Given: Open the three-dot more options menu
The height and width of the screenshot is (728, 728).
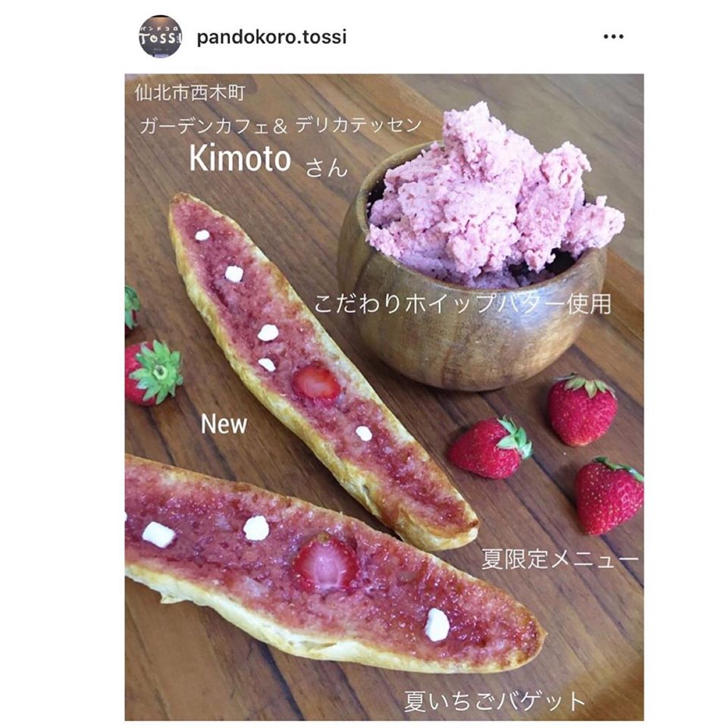Looking at the screenshot, I should pos(613,36).
